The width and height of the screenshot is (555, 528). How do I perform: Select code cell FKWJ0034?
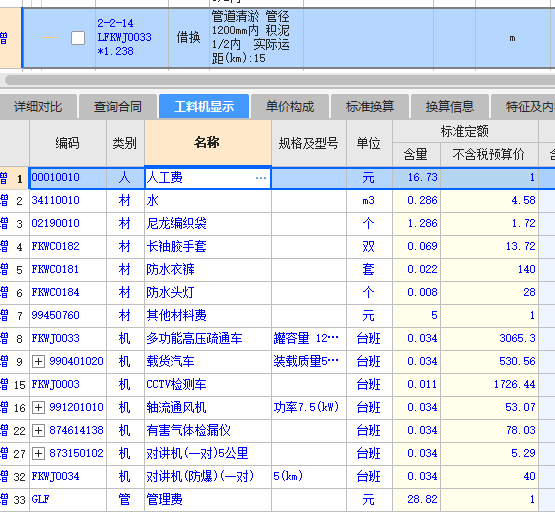[68, 477]
